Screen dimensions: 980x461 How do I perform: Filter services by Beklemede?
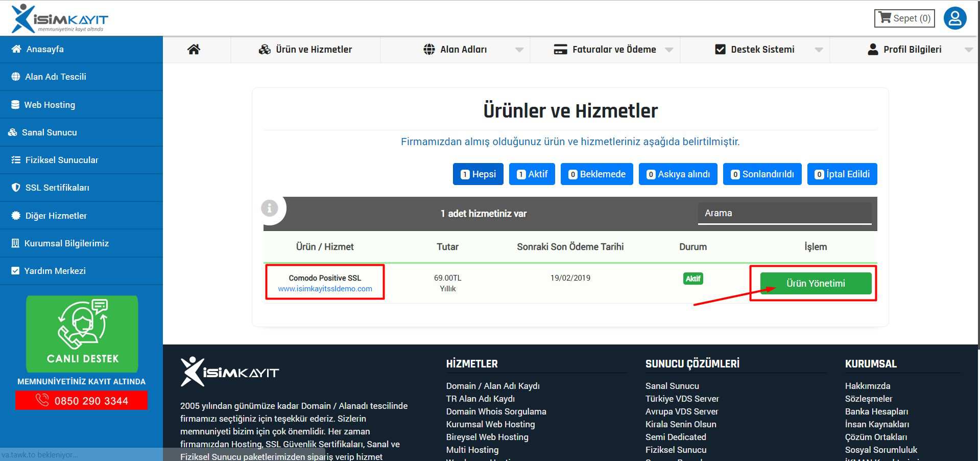[x=597, y=174]
